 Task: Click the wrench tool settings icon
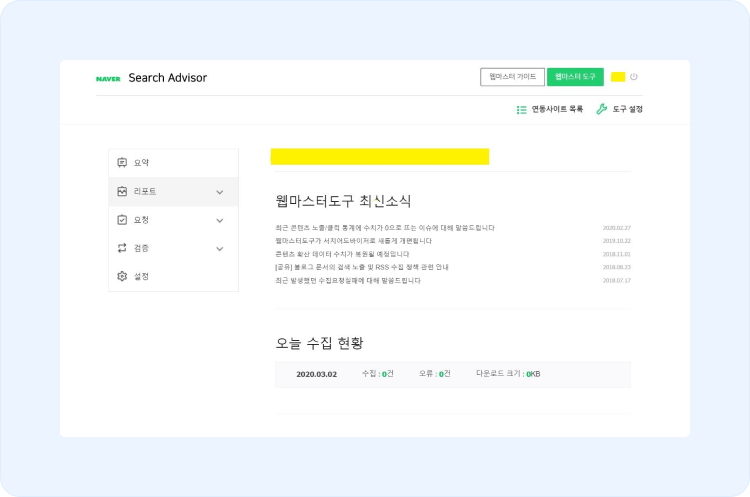[x=601, y=109]
